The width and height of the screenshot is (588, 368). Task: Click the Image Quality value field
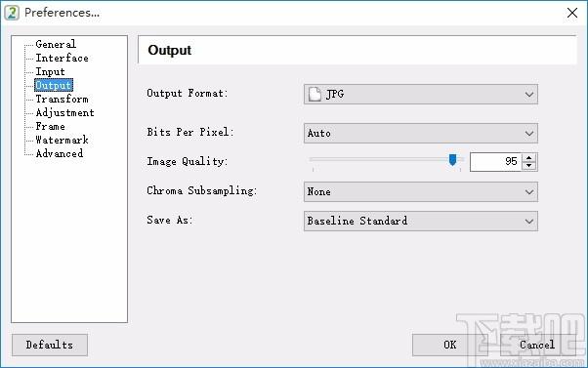[496, 162]
